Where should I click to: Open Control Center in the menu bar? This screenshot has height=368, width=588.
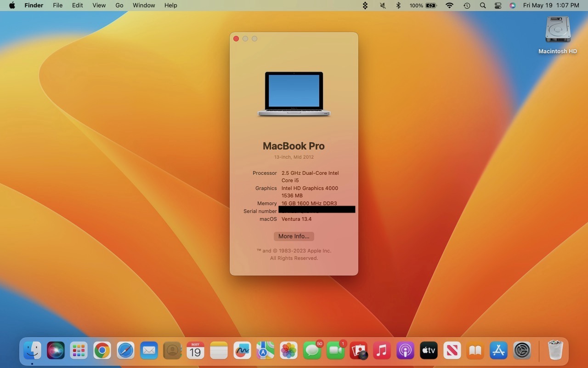click(498, 6)
